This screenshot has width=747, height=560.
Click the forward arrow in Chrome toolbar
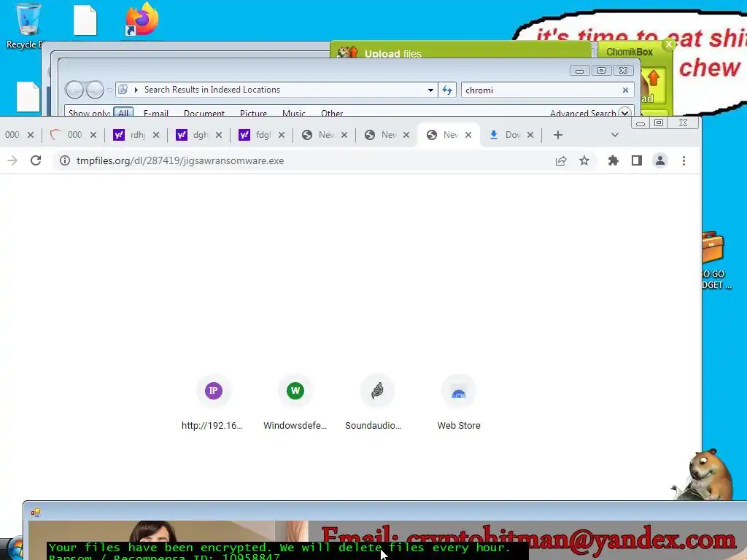[12, 160]
